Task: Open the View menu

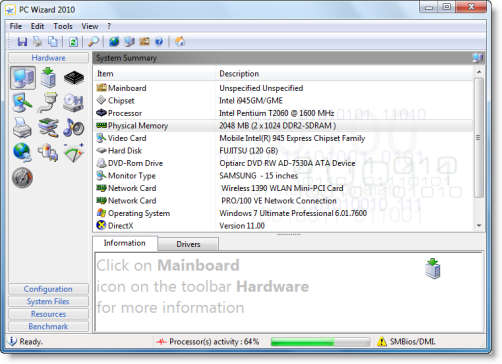Action: 90,26
